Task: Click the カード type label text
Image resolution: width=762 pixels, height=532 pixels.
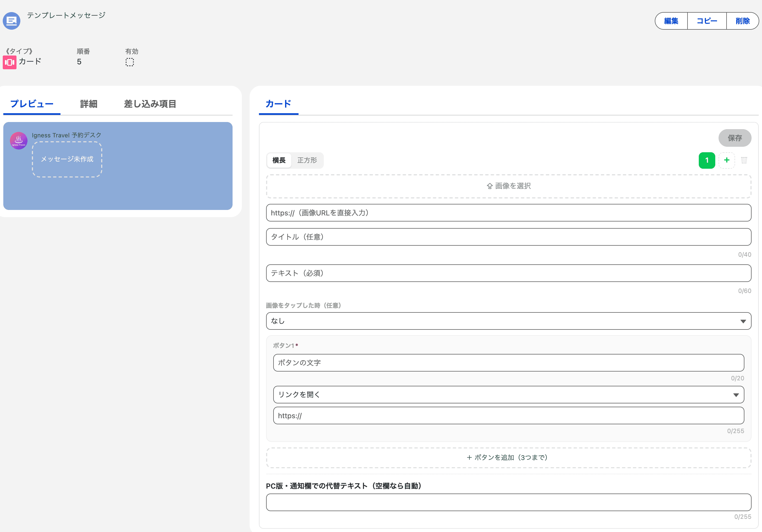Action: [30, 61]
